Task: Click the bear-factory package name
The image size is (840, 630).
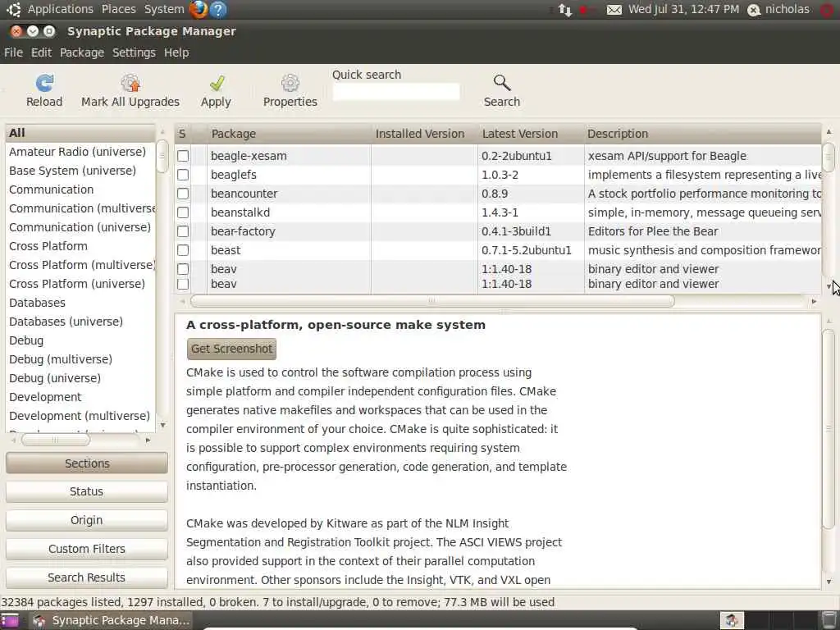Action: coord(243,231)
